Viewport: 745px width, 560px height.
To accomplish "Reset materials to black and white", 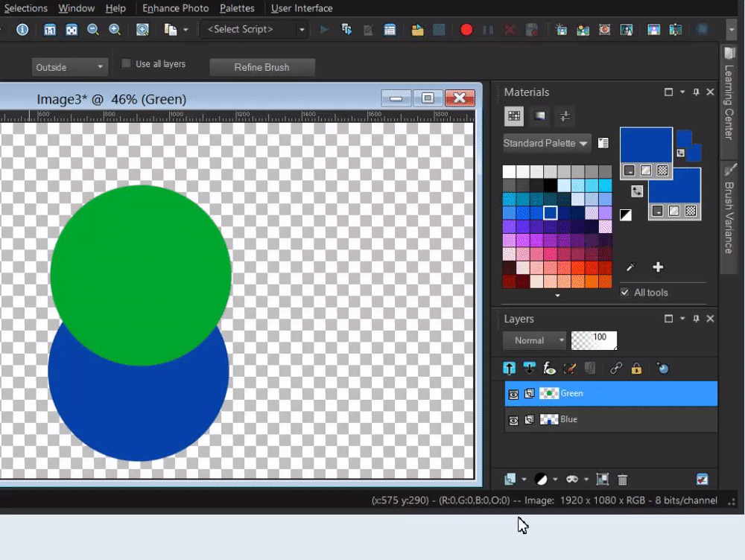I will point(626,215).
